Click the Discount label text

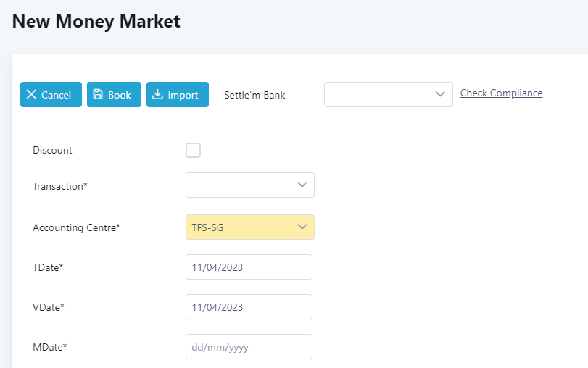click(x=52, y=150)
